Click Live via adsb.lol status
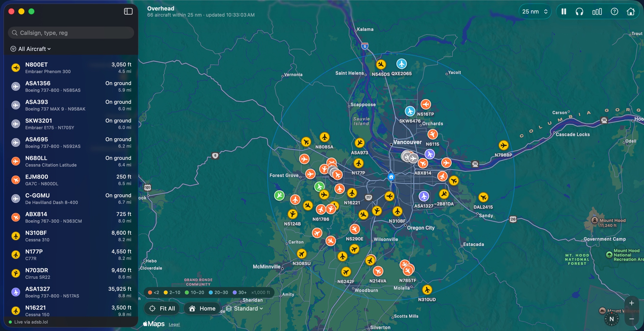This screenshot has width=644, height=331. pos(28,322)
